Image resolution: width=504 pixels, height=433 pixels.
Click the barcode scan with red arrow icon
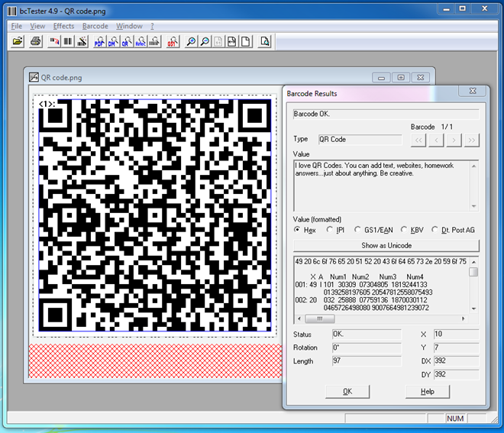point(54,41)
